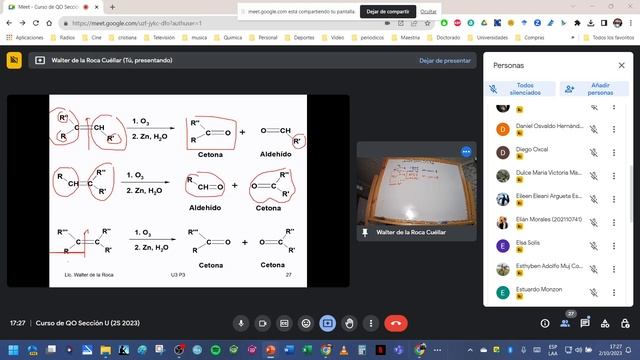Screen dimensions: 640x360
Task: Open Spotify from taskbar
Action: (216, 350)
